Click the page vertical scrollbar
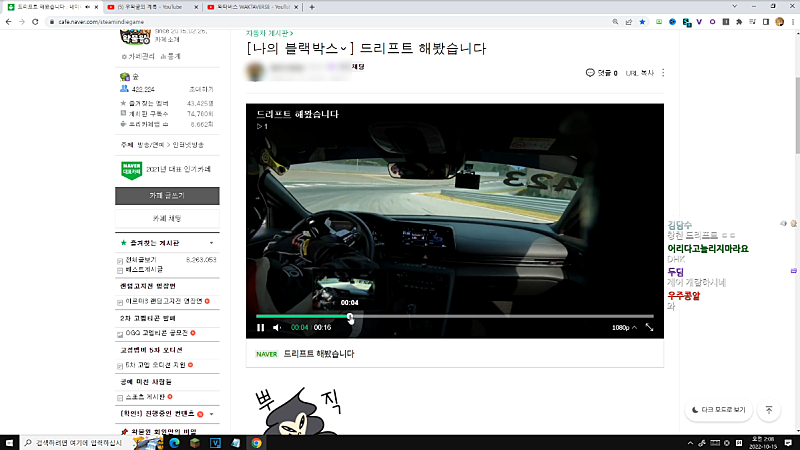 tap(797, 115)
